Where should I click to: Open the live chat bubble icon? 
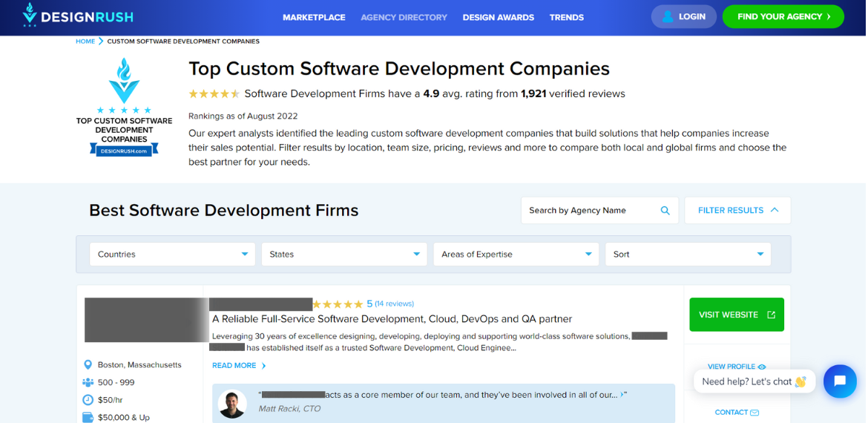coord(839,381)
